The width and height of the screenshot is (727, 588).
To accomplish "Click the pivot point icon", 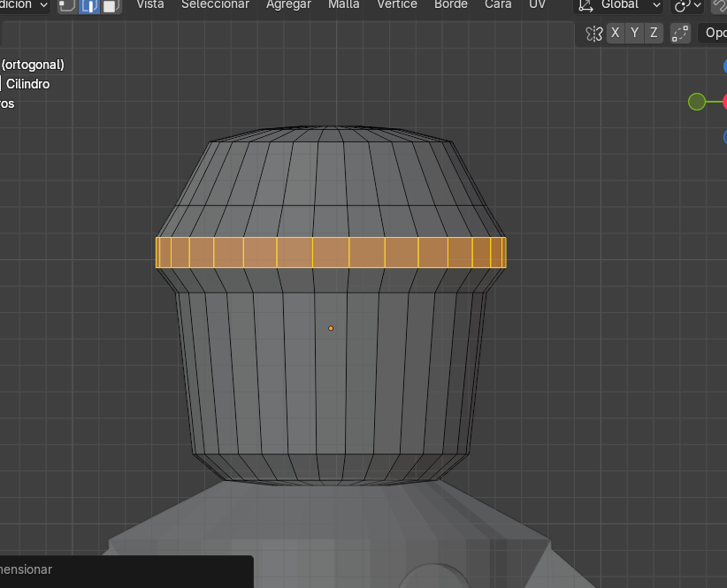I will [682, 5].
